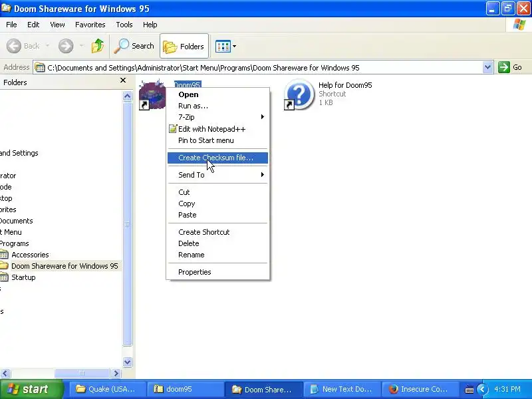Choose Open in context menu
The image size is (532, 399).
218,94
